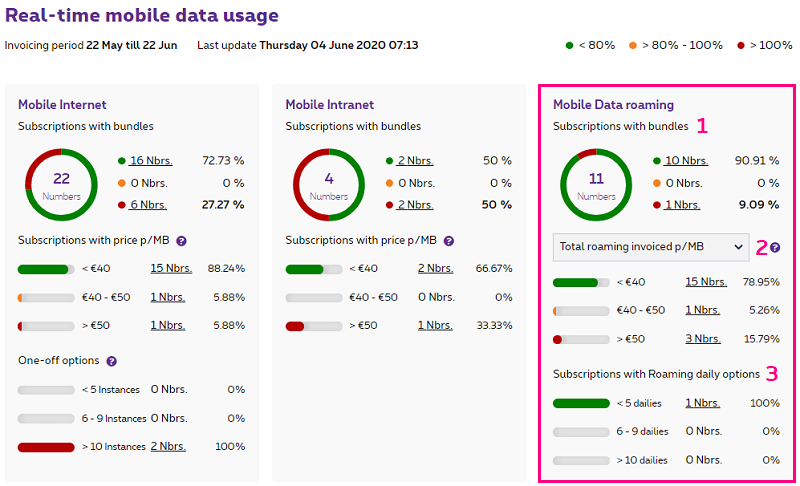Click 15 Nbrs. link in Mobile Internet

pos(170,268)
